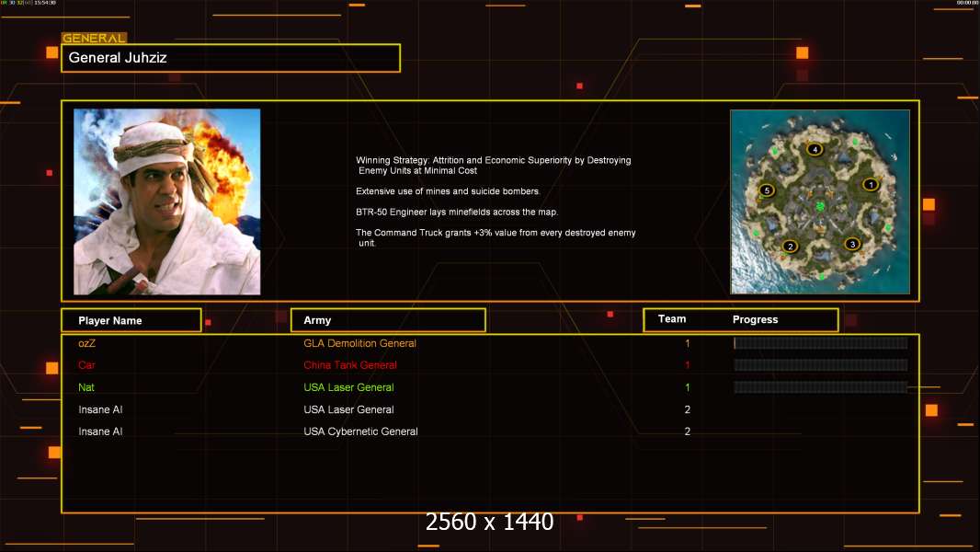Image resolution: width=980 pixels, height=552 pixels.
Task: Click the 2560 x 1440 resolution text
Action: click(x=489, y=522)
